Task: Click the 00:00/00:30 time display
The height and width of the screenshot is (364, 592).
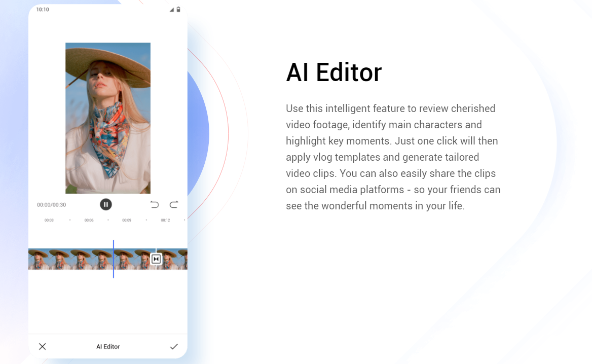Action: click(51, 205)
